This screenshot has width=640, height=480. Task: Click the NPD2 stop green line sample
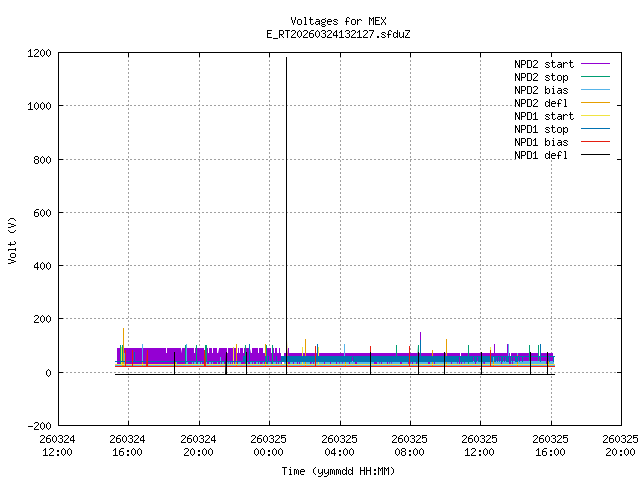[x=594, y=77]
